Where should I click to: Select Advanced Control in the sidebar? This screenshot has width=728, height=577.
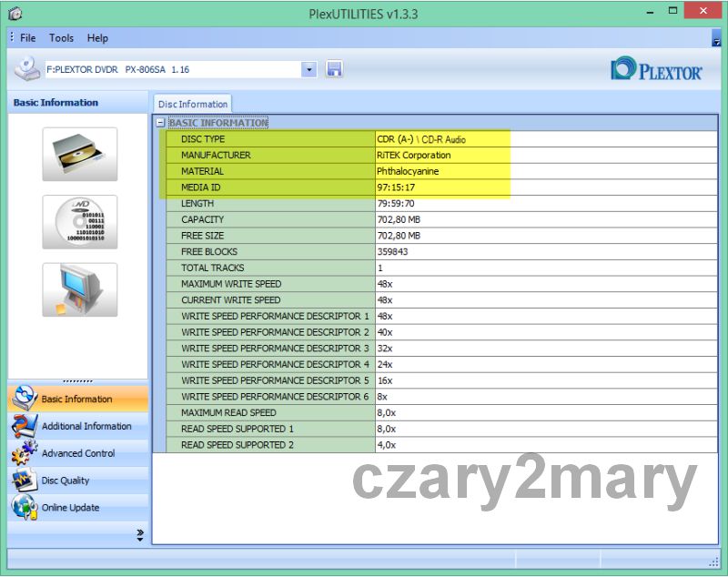tap(78, 453)
